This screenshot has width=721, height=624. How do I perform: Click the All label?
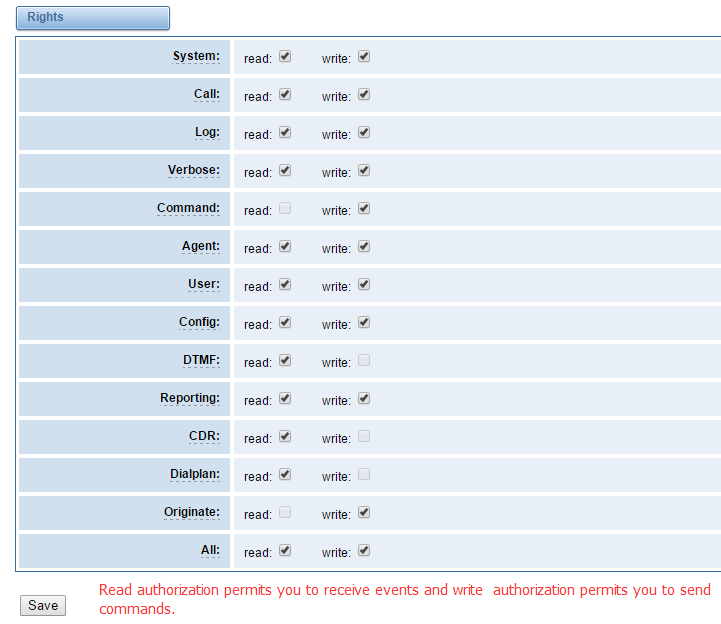210,550
